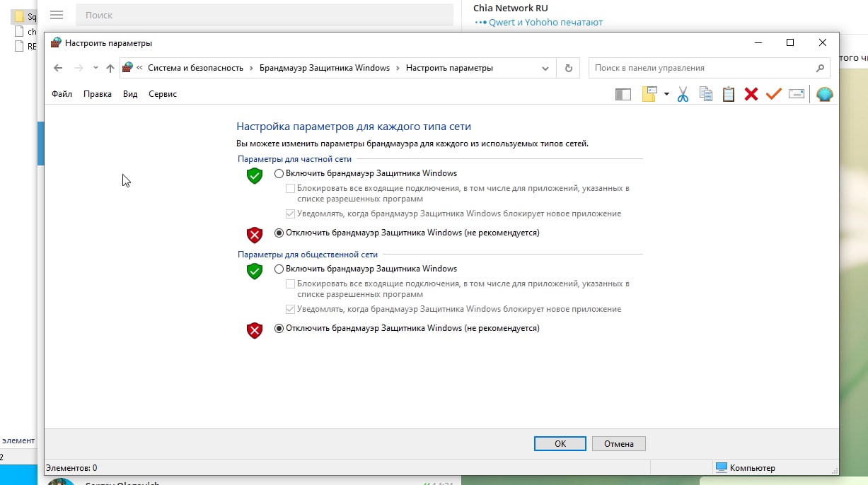868x485 pixels.
Task: Click 'Параметры для общественной сети' heading
Action: [308, 255]
